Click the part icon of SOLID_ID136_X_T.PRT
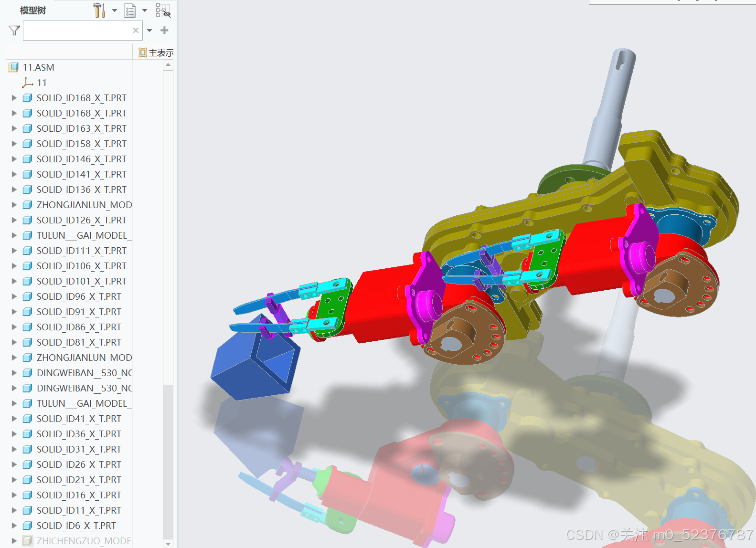The image size is (756, 548). point(28,190)
